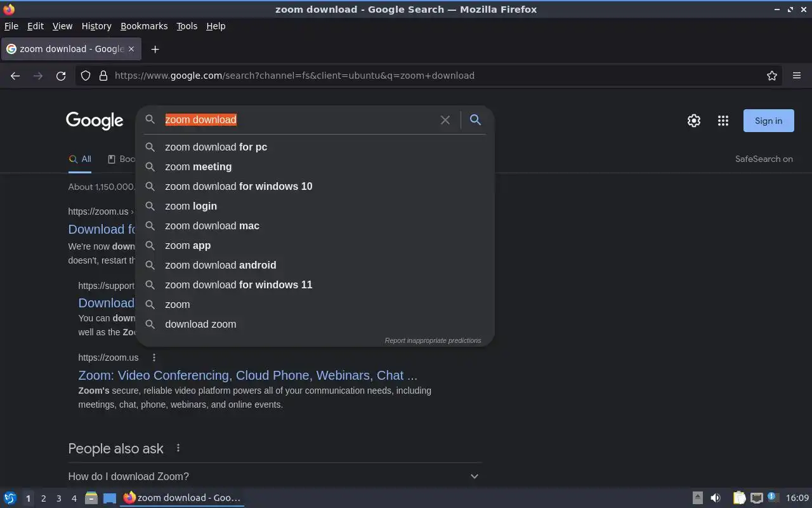Select suggestion zoom download for pc
This screenshot has width=812, height=508.
click(315, 147)
